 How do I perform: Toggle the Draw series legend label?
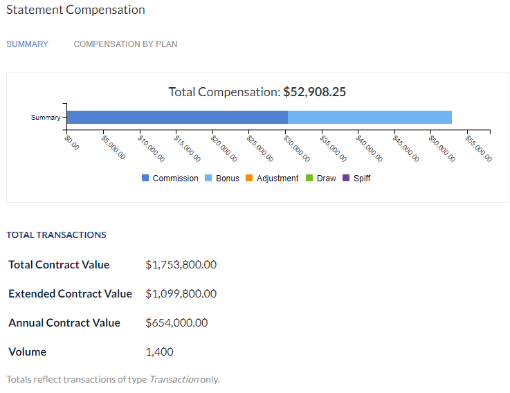click(326, 178)
